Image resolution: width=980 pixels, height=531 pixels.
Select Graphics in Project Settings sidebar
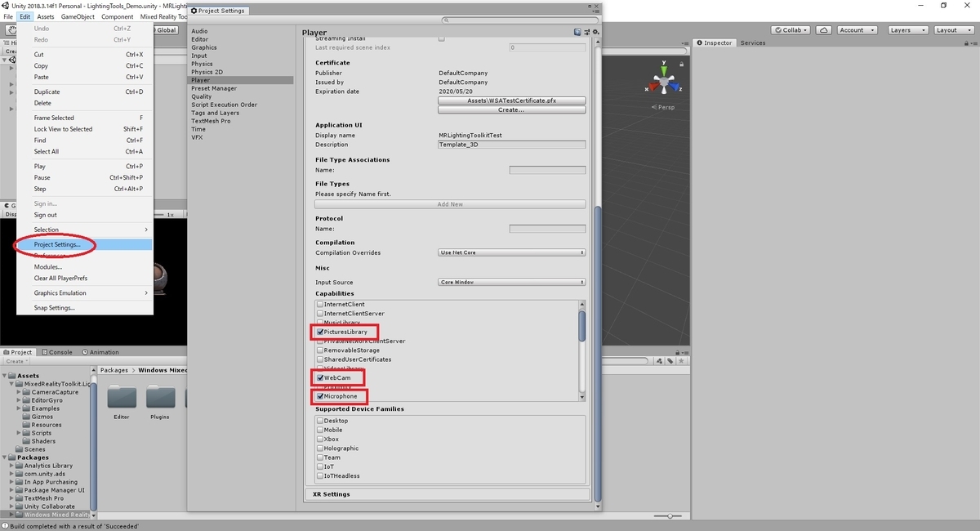pyautogui.click(x=204, y=47)
